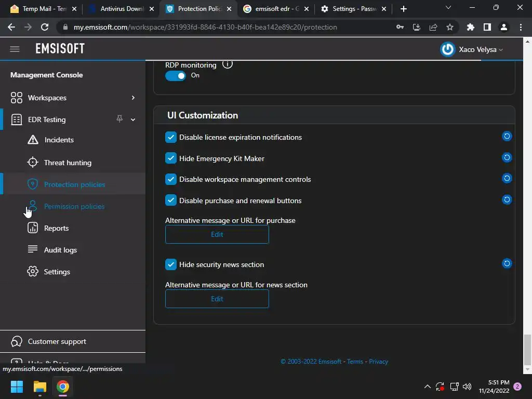The width and height of the screenshot is (532, 399).
Task: Open the Terms link
Action: (x=355, y=362)
